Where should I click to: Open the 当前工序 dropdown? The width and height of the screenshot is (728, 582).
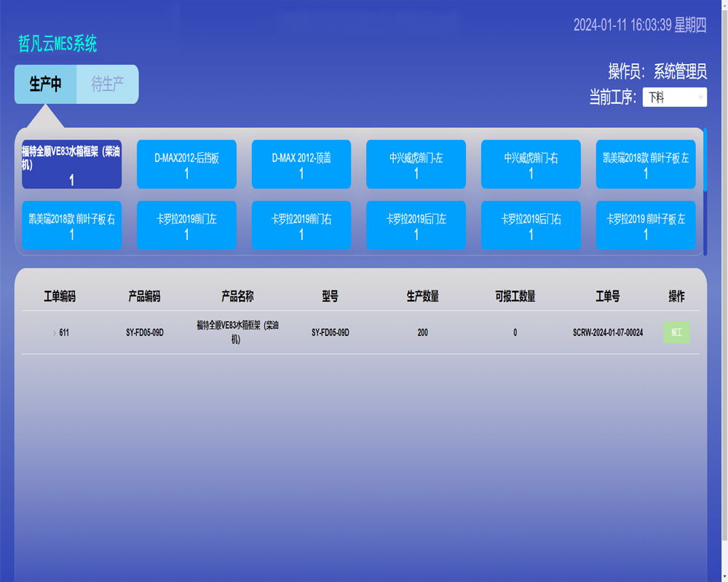pos(674,97)
